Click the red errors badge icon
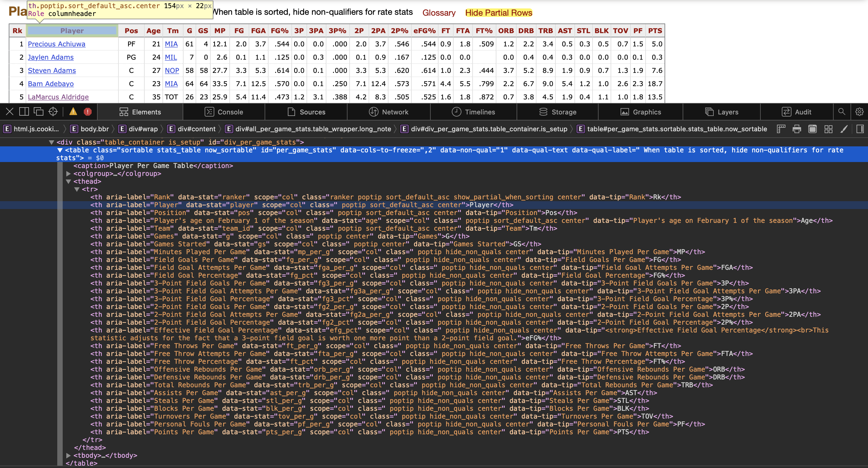The image size is (868, 468). (x=88, y=112)
